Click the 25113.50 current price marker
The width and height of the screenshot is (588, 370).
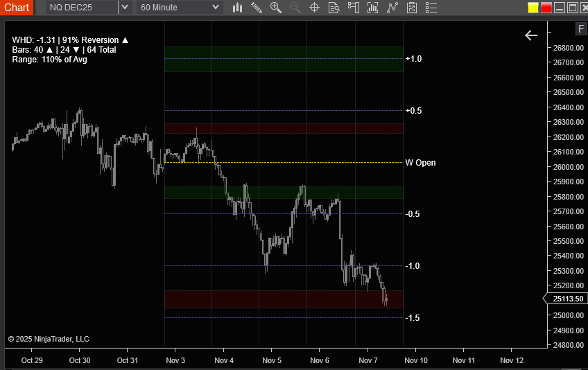565,299
